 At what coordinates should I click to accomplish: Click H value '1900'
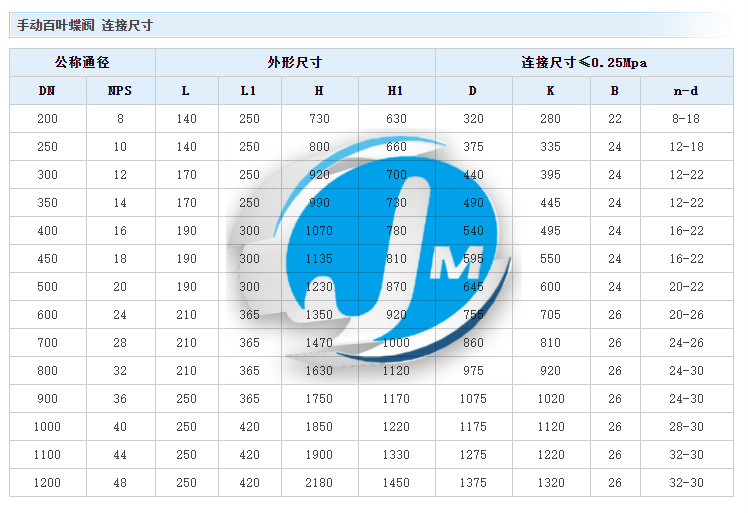(x=319, y=455)
